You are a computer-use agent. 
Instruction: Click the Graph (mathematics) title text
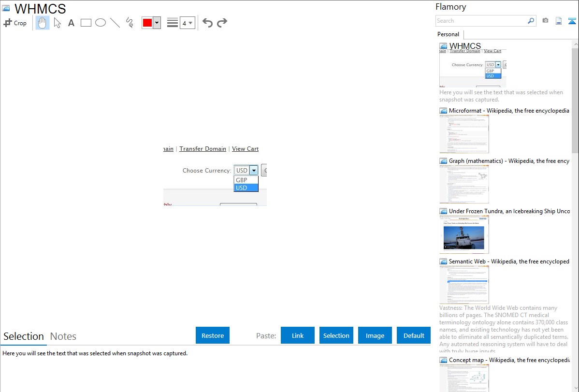click(x=509, y=161)
